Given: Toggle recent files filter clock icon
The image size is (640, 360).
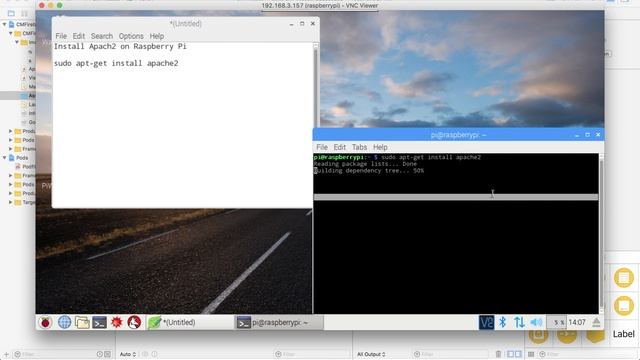Looking at the screenshot, I should (x=100, y=354).
